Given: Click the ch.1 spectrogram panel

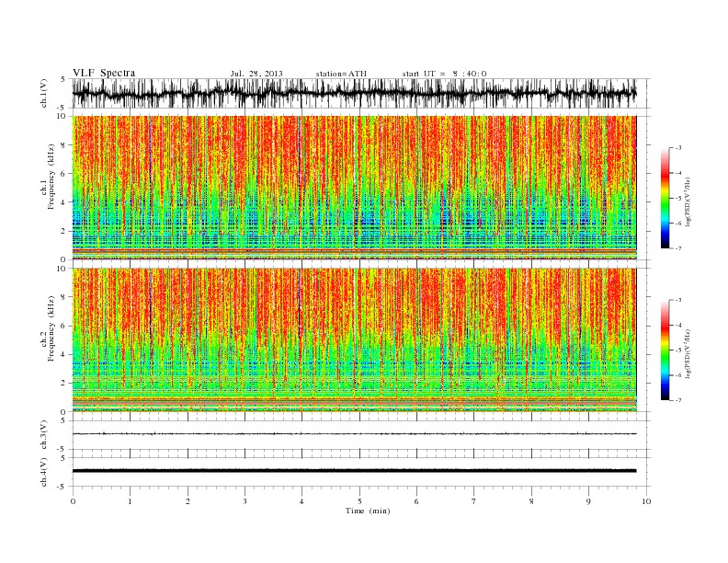Looking at the screenshot, I should tap(355, 188).
